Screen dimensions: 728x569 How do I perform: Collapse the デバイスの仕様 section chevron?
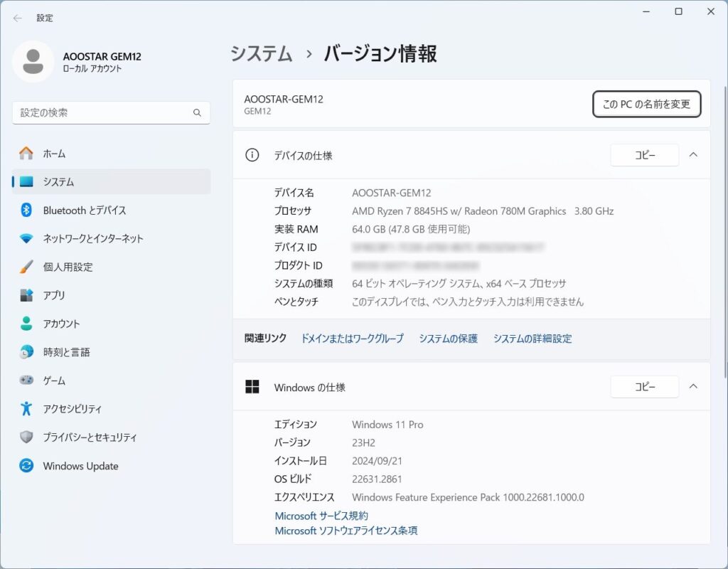tap(693, 154)
